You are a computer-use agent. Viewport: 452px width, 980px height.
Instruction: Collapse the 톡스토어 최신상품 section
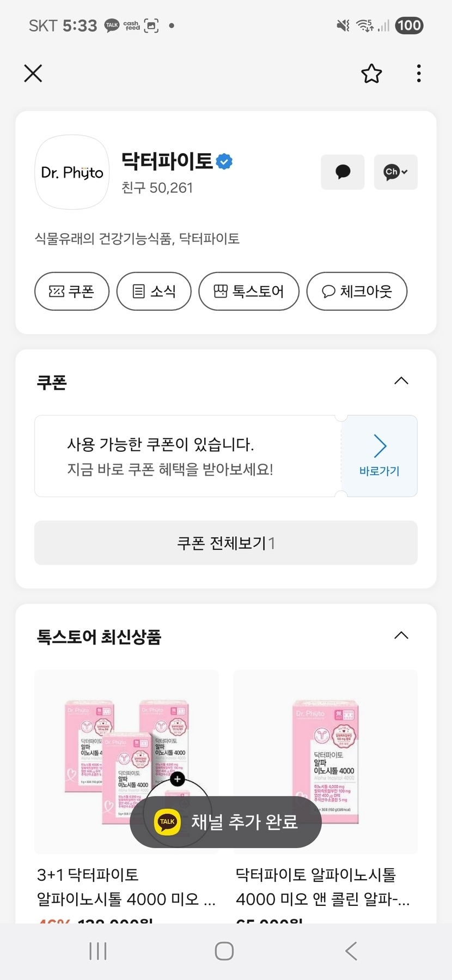(x=401, y=636)
